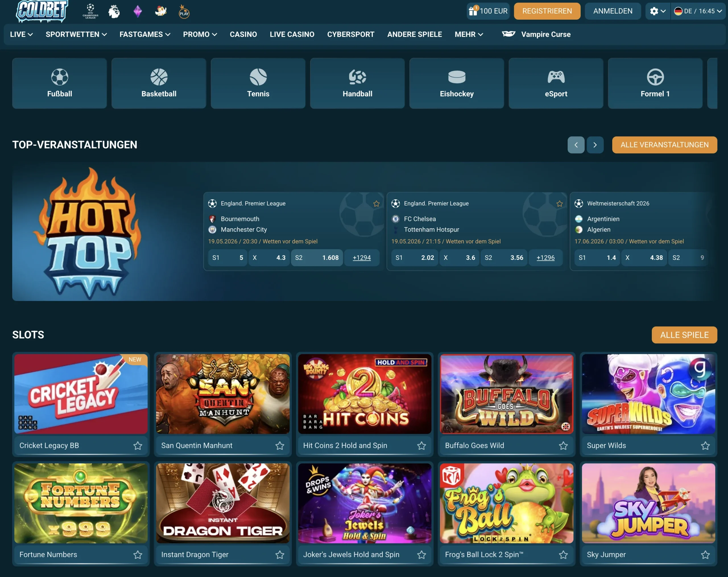
Task: Favorite the Cricket Legacy BB slot
Action: tap(138, 446)
